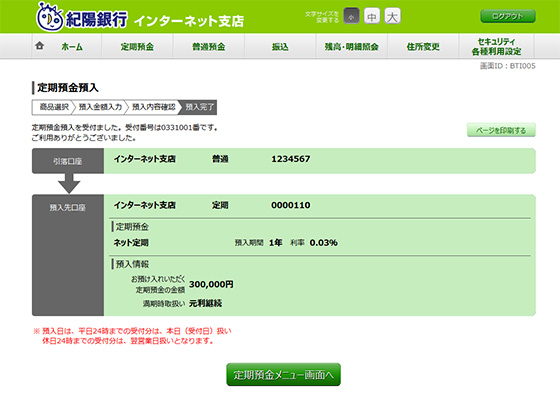Screen dimensions: 560x396
Task: Click the Kiyo Bank mascot logo
Action: pos(50,16)
